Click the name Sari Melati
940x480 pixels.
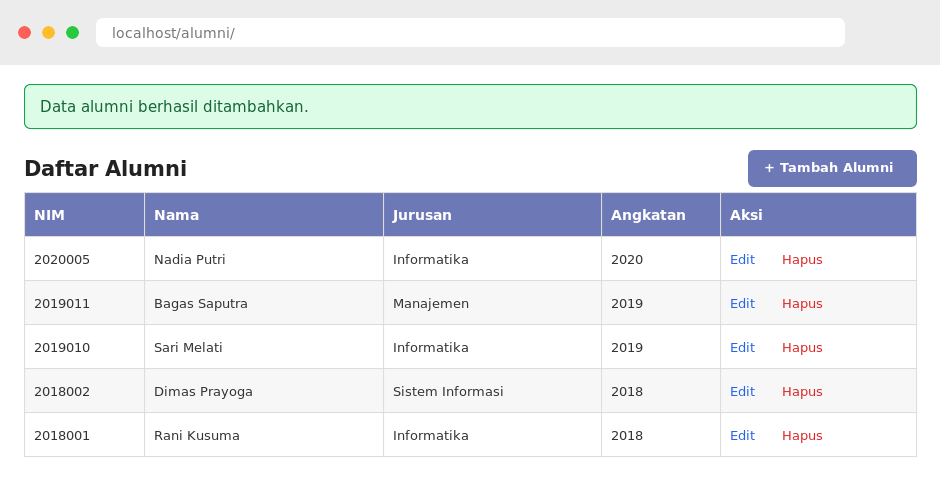tap(188, 348)
